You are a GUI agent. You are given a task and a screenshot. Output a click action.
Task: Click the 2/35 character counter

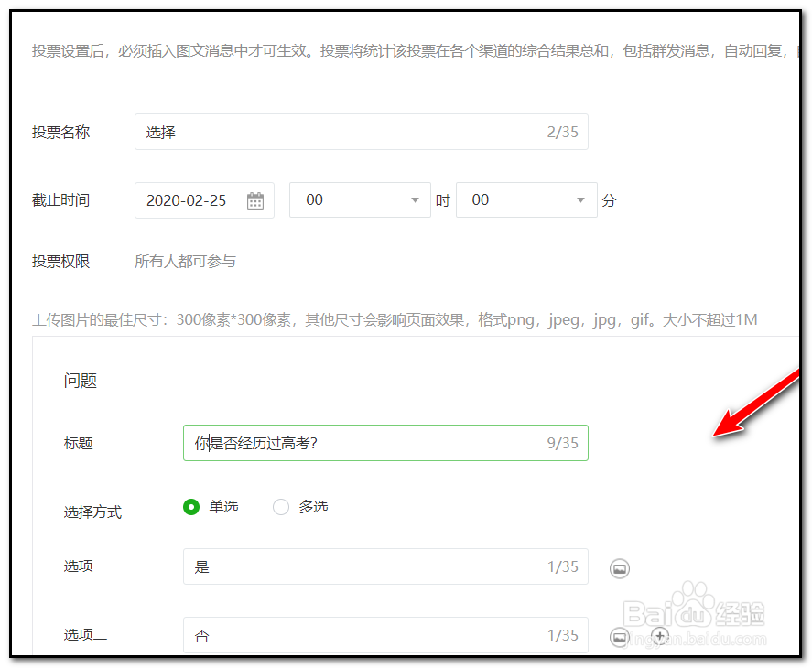tap(562, 132)
